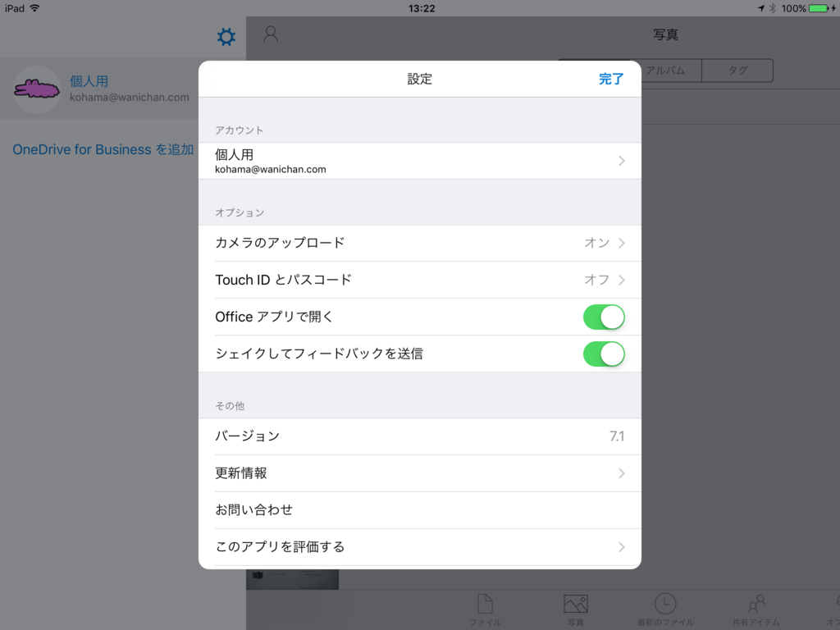The image size is (840, 630).
Task: Tap the バージョン row label
Action: (248, 436)
